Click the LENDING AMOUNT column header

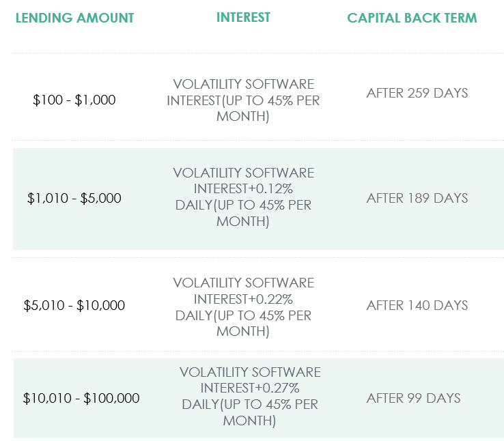pos(74,18)
